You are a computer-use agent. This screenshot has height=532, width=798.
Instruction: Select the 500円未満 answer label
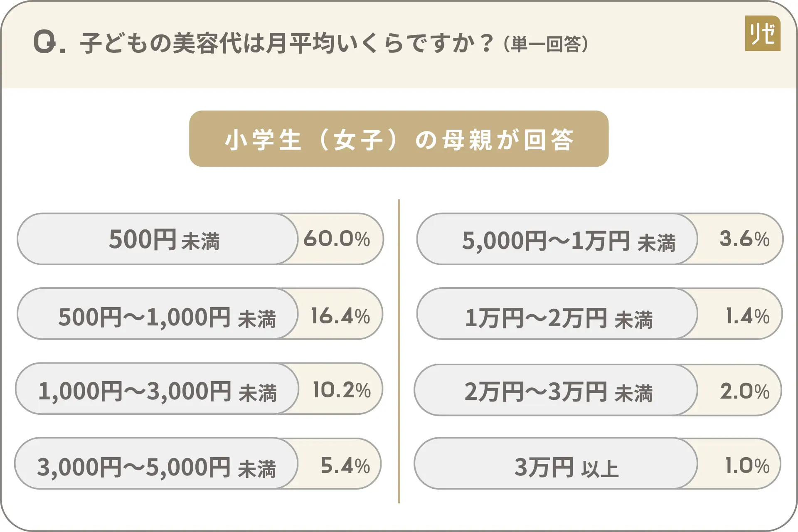pyautogui.click(x=164, y=240)
